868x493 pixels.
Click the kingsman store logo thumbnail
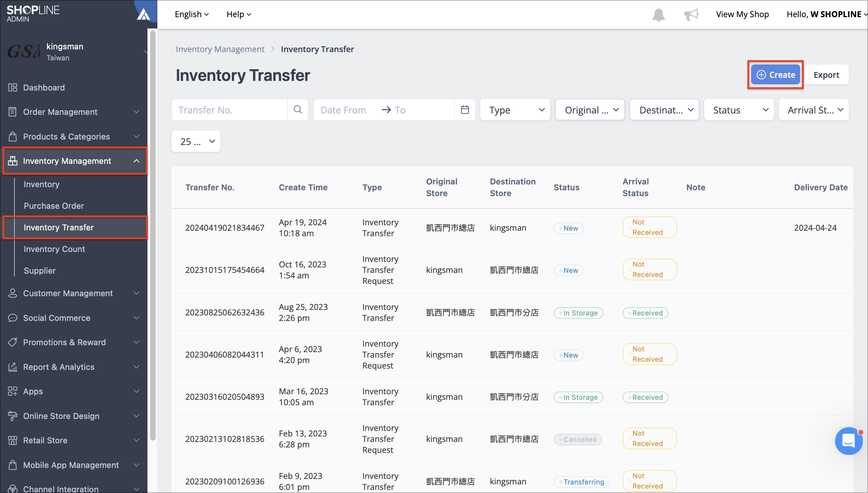tap(23, 52)
